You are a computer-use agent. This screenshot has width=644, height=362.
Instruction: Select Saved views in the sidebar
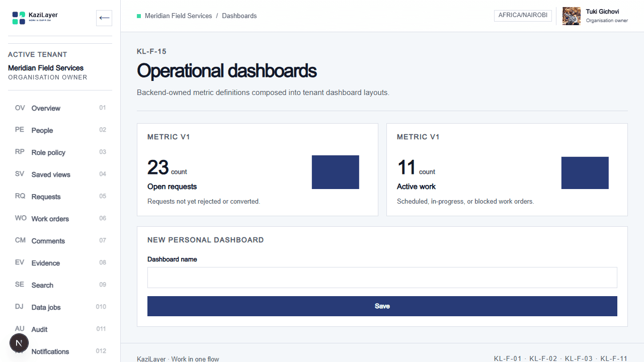[60, 174]
